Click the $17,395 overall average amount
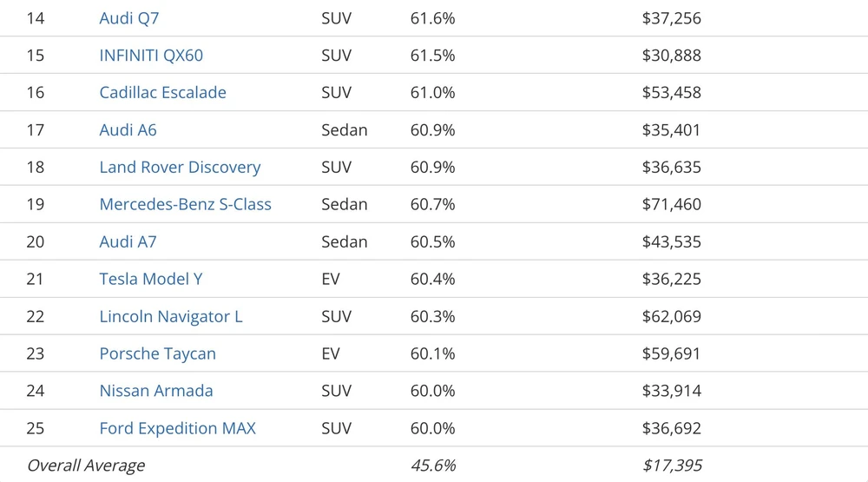Screen dimensions: 868x482 671,466
